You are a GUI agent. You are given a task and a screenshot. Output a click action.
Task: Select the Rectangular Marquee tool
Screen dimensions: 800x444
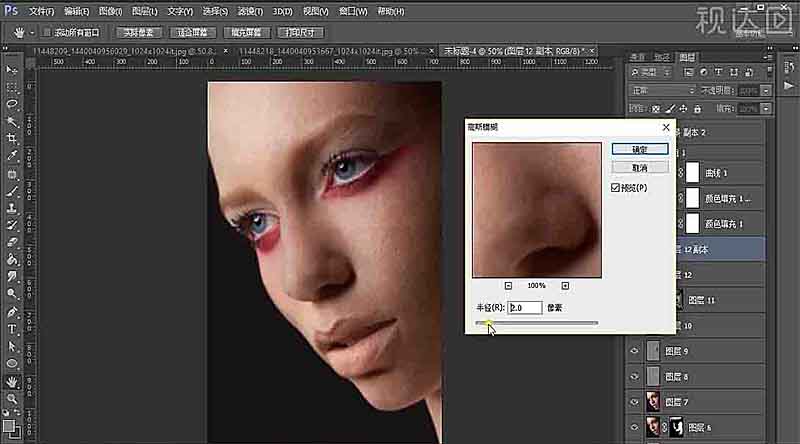click(x=12, y=86)
